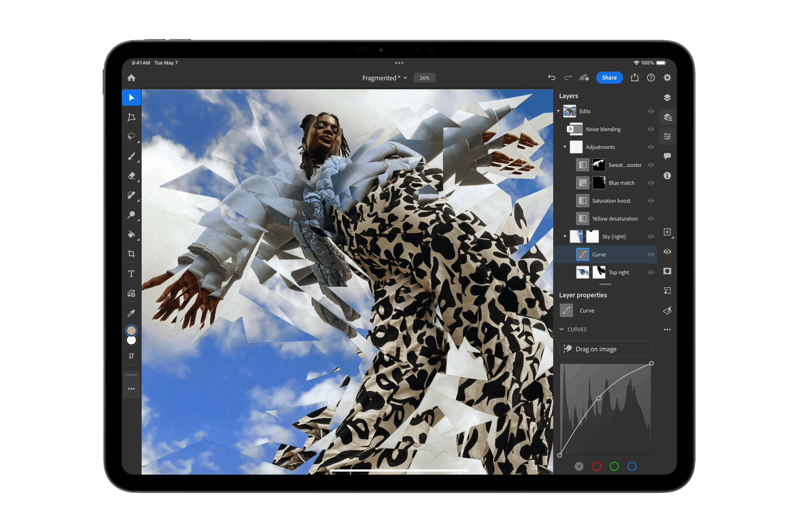Click the Undo arrow
Image resolution: width=798 pixels, height=532 pixels.
pos(552,78)
